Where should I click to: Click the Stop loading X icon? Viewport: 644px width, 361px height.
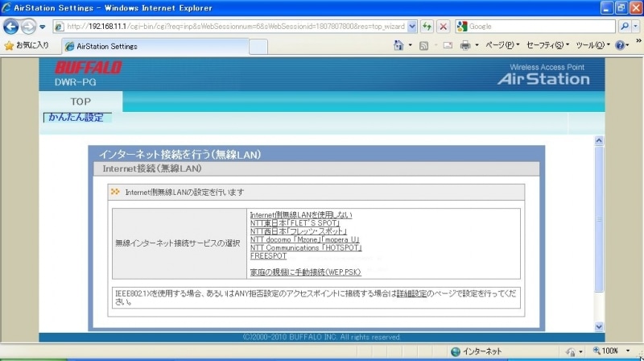point(444,27)
